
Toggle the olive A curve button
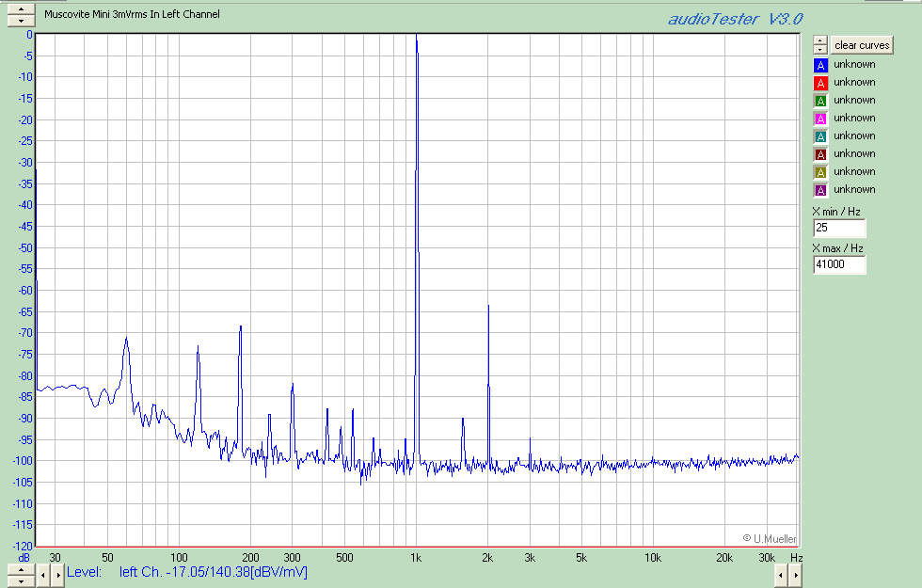820,172
